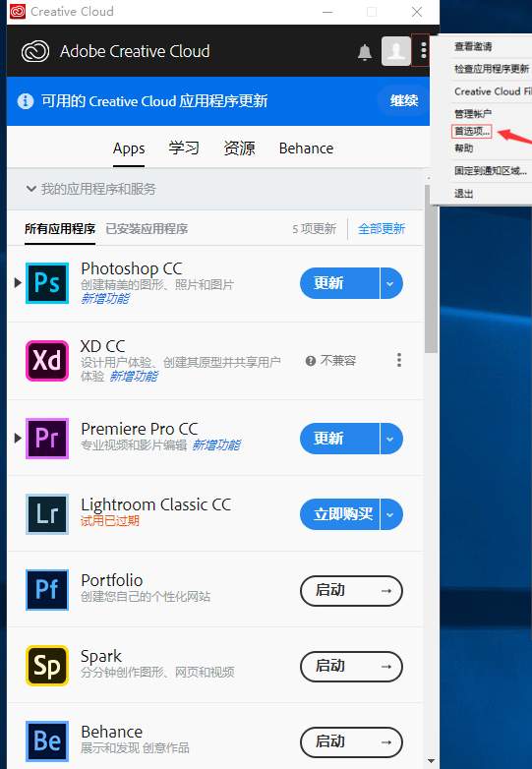This screenshot has height=769, width=532.
Task: Click 继续 in the update banner
Action: click(x=404, y=100)
